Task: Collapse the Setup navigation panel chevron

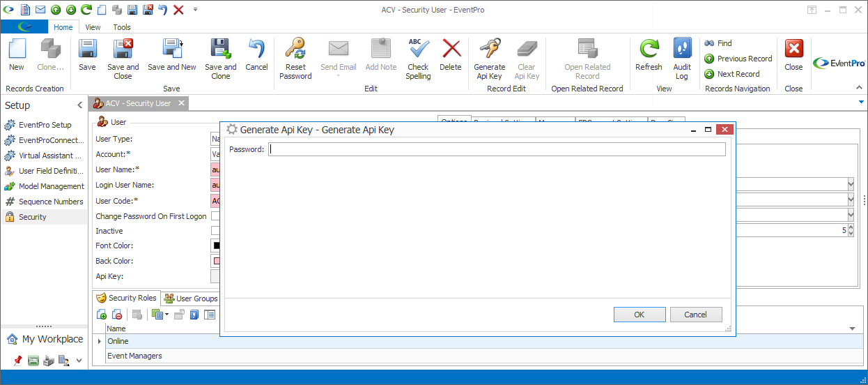Action: pyautogui.click(x=79, y=105)
